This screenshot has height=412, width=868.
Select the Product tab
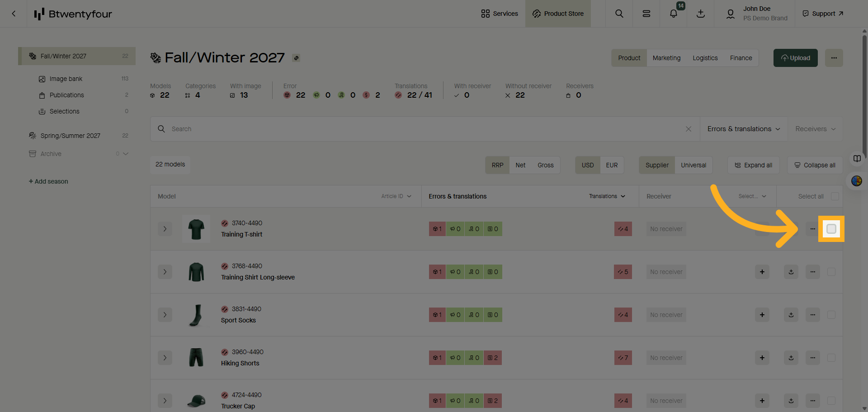click(629, 58)
